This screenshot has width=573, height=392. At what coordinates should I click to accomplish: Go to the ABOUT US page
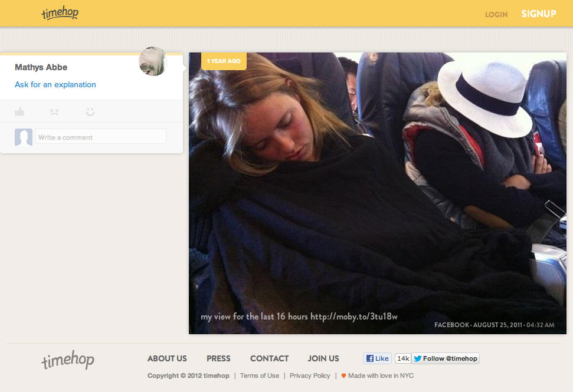(x=167, y=358)
